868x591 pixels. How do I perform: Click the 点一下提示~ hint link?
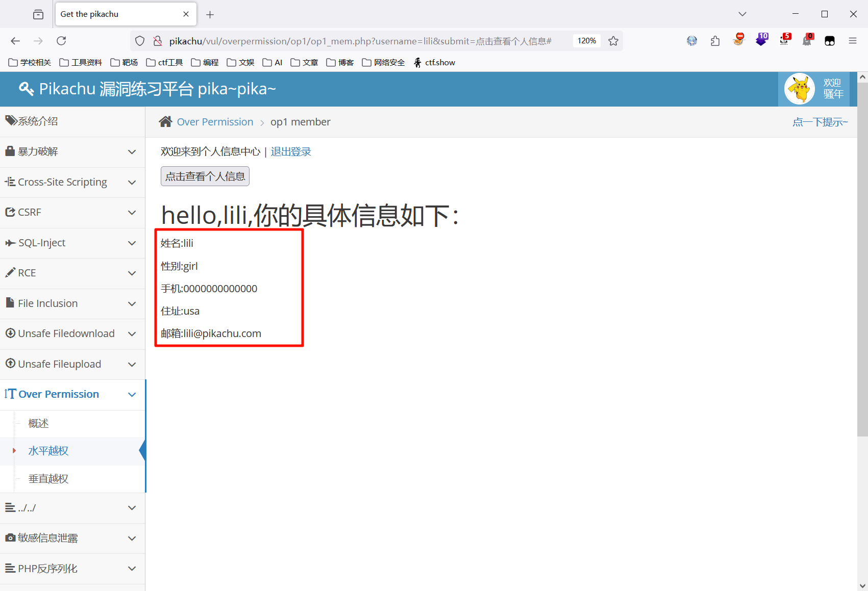point(820,122)
